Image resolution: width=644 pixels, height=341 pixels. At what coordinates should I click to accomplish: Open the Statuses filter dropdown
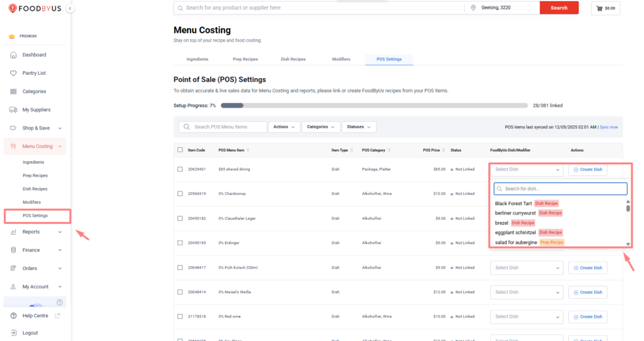tap(358, 127)
